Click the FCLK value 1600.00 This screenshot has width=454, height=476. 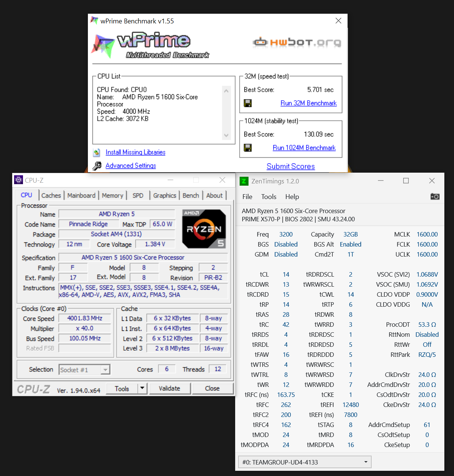pyautogui.click(x=427, y=244)
